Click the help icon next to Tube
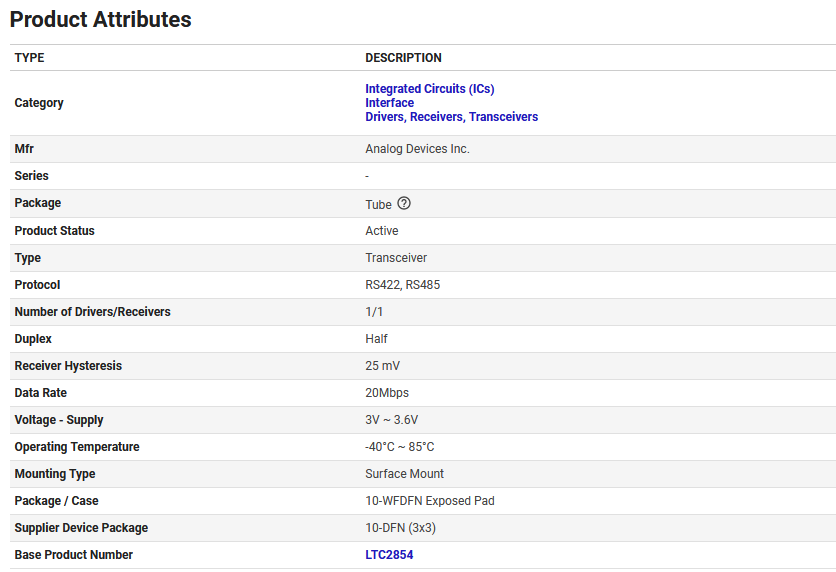 404,204
